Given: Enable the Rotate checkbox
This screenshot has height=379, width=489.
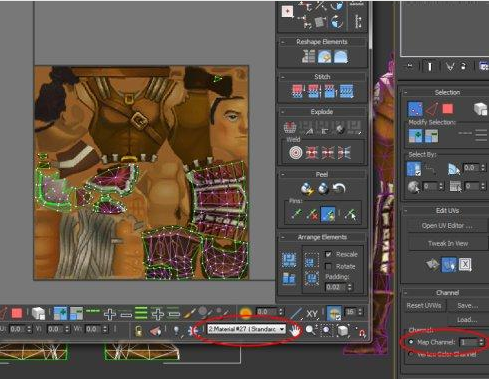Looking at the screenshot, I should click(328, 266).
